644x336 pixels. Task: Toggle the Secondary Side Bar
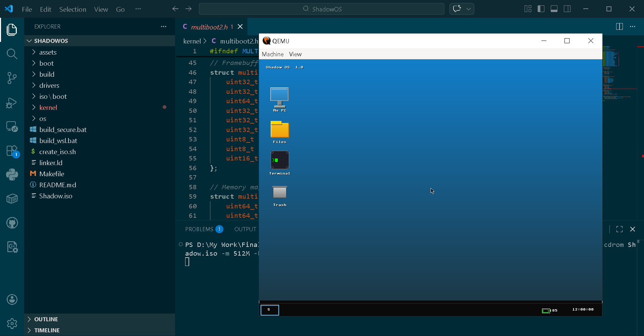click(x=568, y=9)
